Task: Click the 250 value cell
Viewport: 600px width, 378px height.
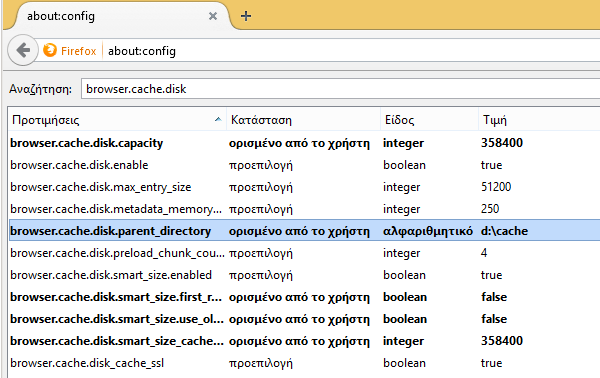Action: 490,209
